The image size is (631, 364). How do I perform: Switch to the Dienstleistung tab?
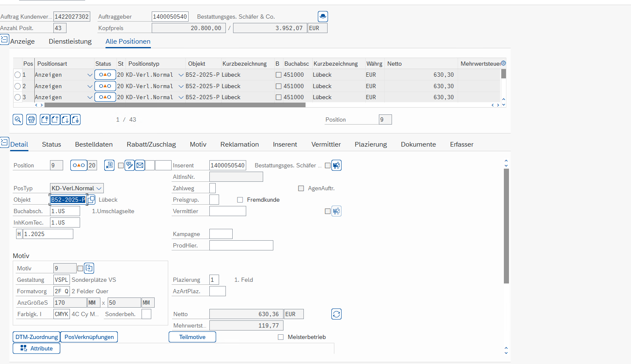[x=70, y=41]
